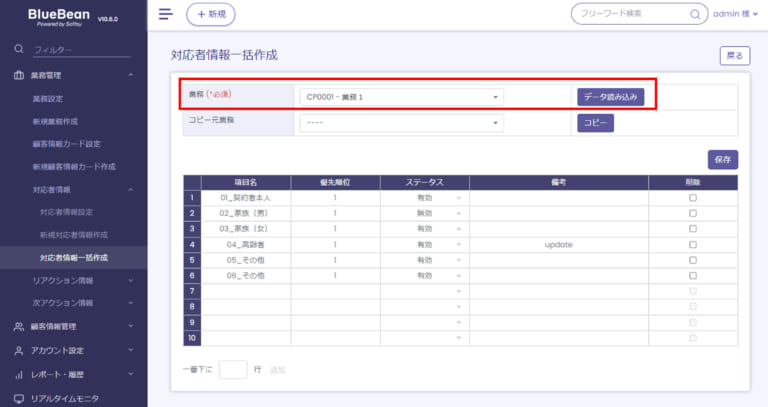Check the delete checkbox for 01_契約者本人
The height and width of the screenshot is (407, 768).
[693, 198]
